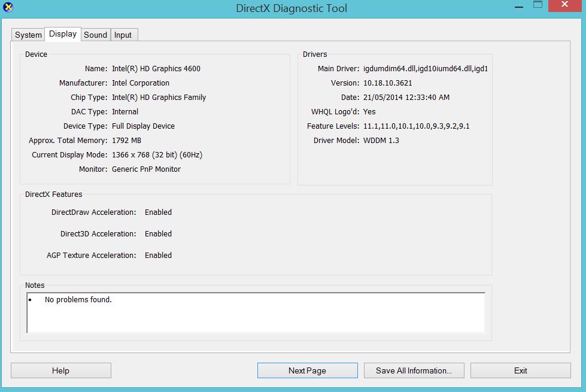Click driver model value 'WDDM 1.3'
Viewport: 586px width, 392px height.
[381, 141]
